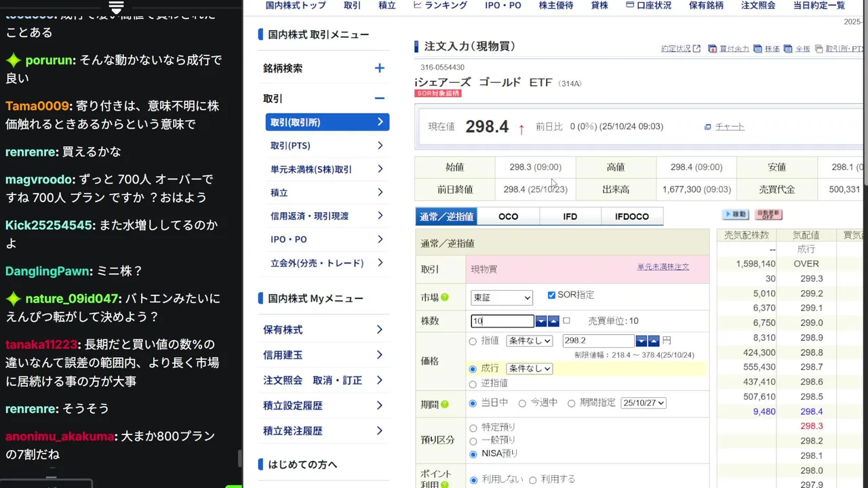This screenshot has height=488, width=868.
Task: Click the 口座状況 icon in the top navigation
Action: tap(630, 5)
